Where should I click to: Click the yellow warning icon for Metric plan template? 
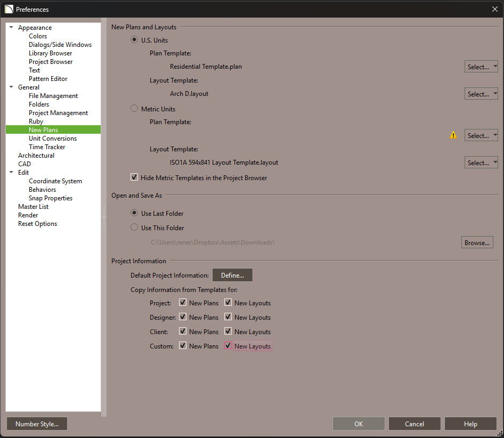pos(453,135)
